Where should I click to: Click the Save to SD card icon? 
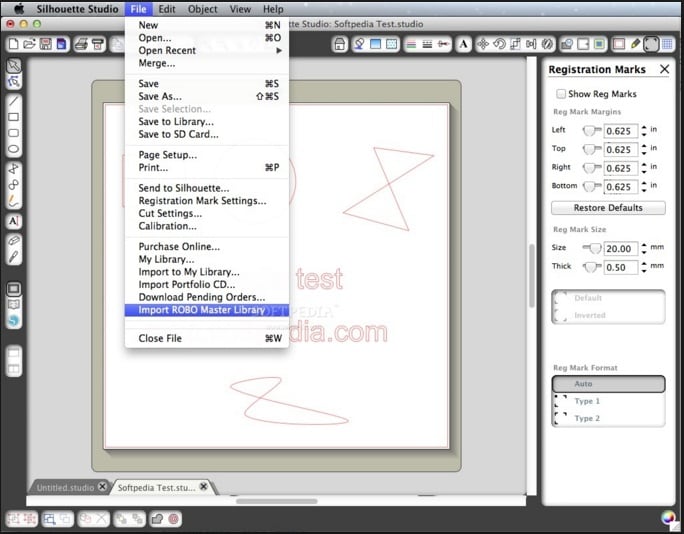(x=62, y=44)
